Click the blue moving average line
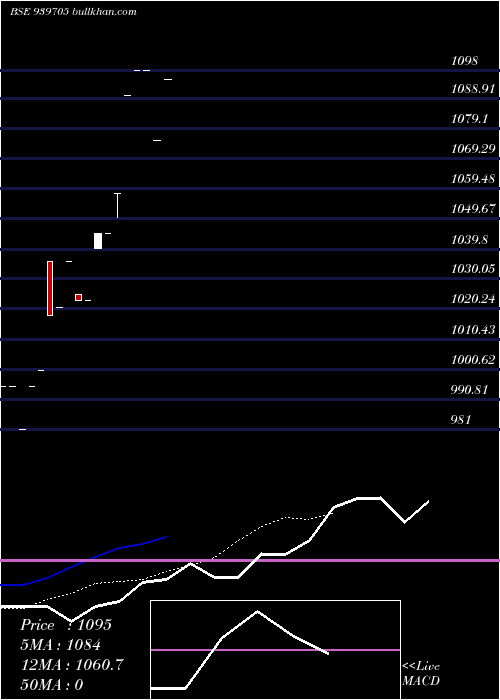Viewport: 500px width, 700px height. pyautogui.click(x=83, y=562)
